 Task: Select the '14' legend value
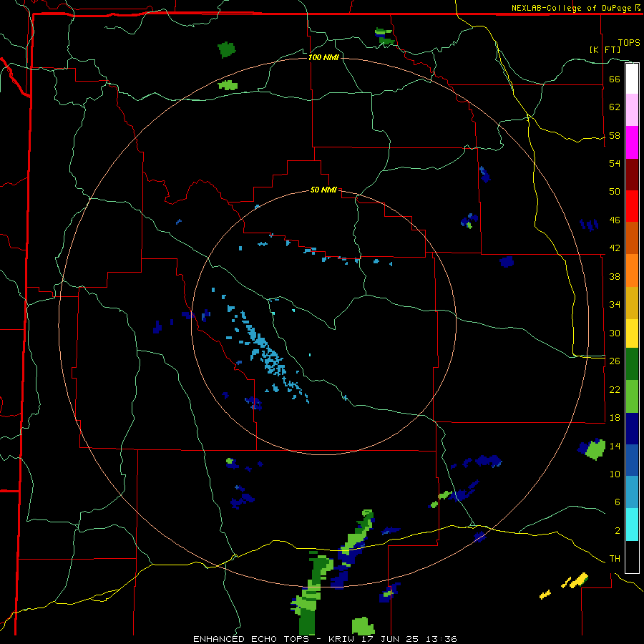[615, 446]
